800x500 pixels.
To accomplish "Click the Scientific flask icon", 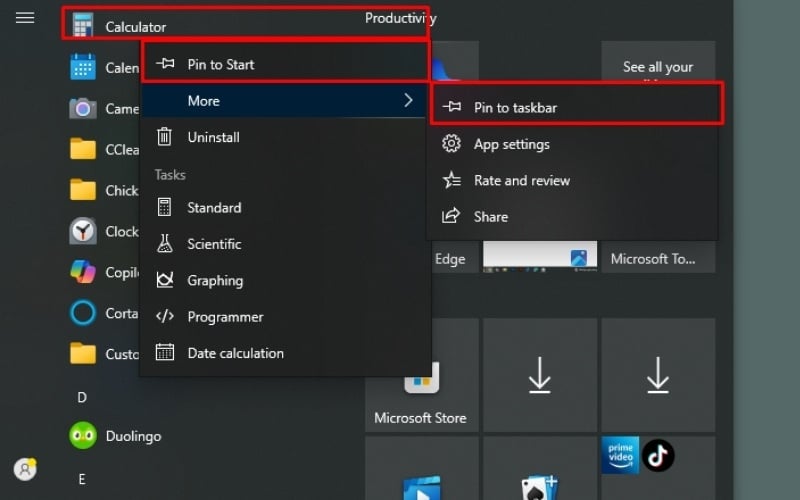I will 164,243.
